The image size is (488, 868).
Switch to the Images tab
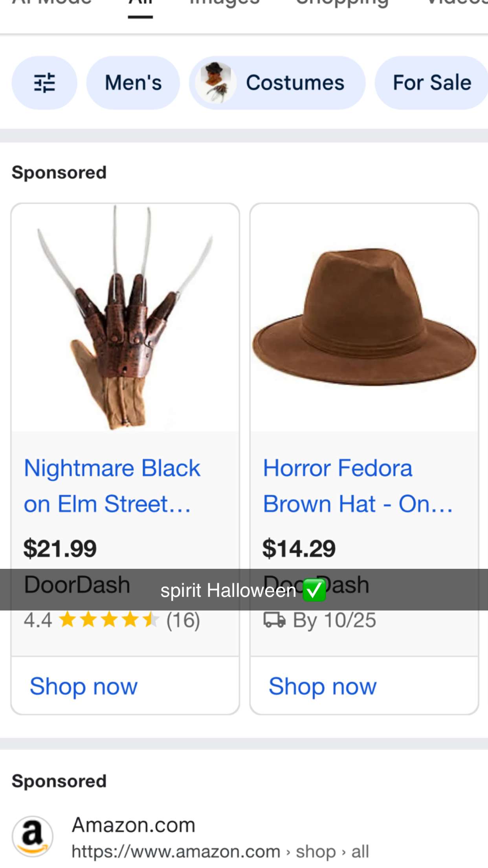click(x=224, y=3)
